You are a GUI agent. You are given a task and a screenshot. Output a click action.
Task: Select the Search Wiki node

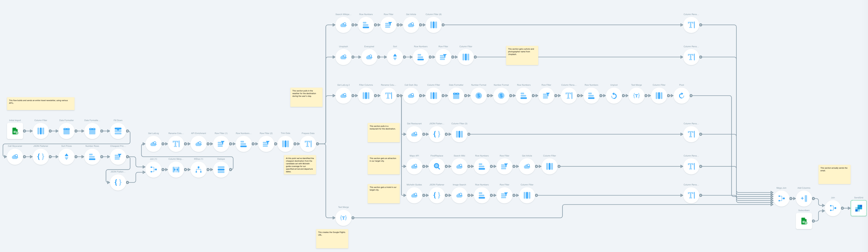tap(459, 166)
